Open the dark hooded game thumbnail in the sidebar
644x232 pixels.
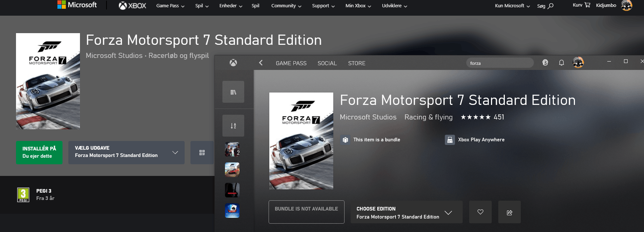tap(232, 190)
